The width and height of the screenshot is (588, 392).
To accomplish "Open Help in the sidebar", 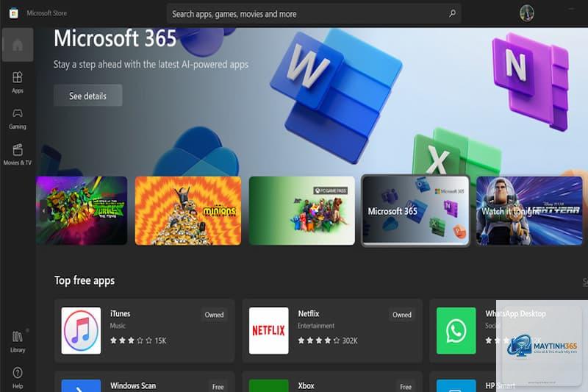I will (17, 377).
